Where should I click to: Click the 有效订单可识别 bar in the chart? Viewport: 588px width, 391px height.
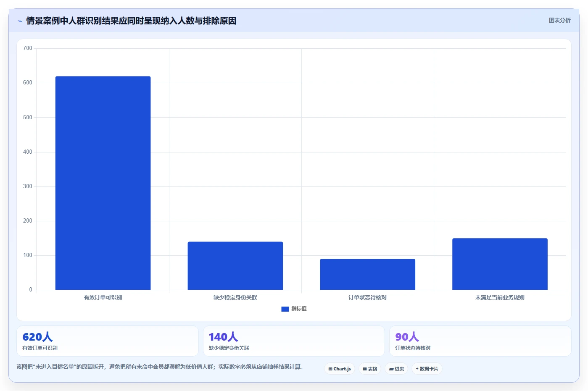pos(103,183)
